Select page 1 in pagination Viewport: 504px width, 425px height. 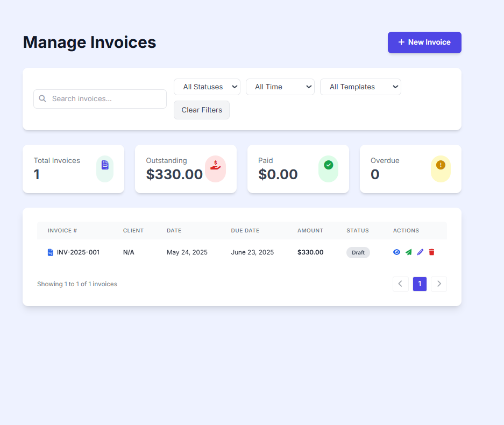[x=420, y=284]
